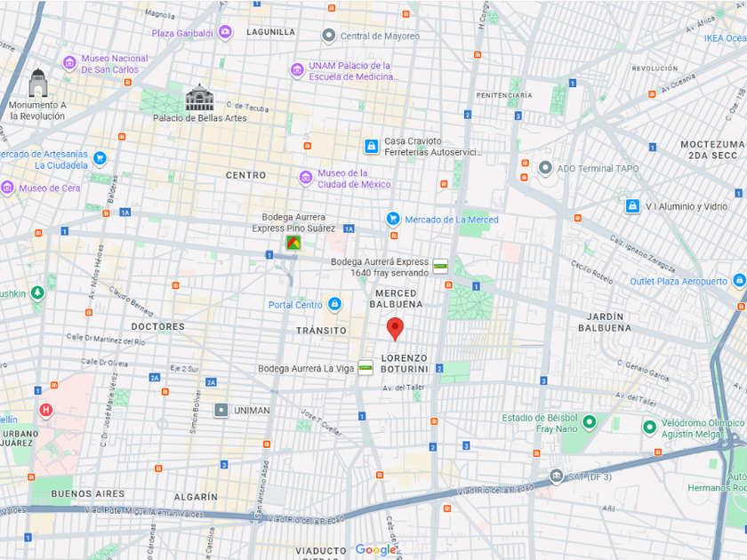Click Outlet Plaza Aeropuerto shopping icon
The width and height of the screenshot is (747, 560).
point(739,281)
